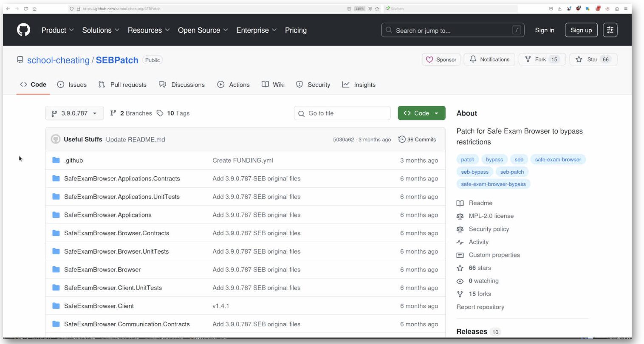Viewport: 644px width, 344px height.
Task: Click the safe-exam-browser topic tag
Action: click(x=558, y=159)
